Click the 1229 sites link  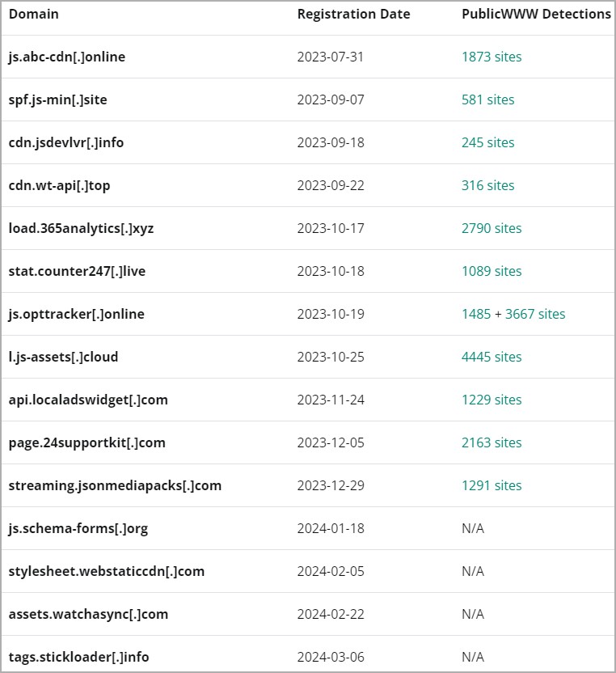[492, 400]
